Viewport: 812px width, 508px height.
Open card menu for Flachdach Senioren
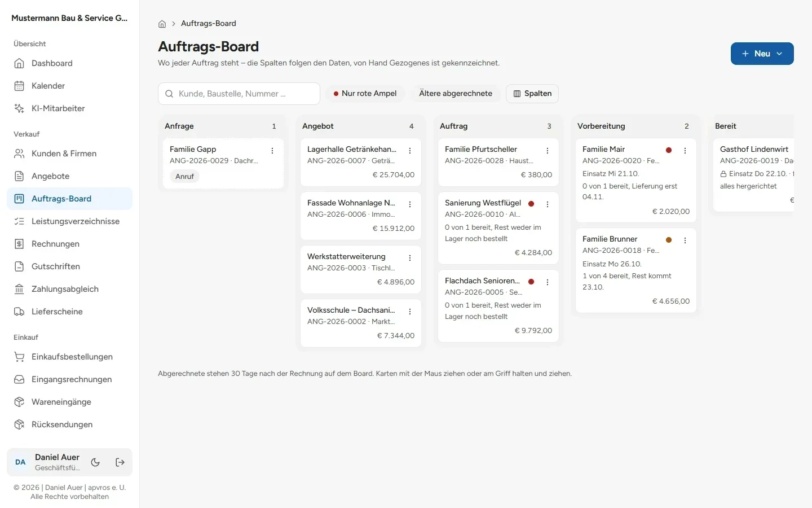(x=548, y=282)
